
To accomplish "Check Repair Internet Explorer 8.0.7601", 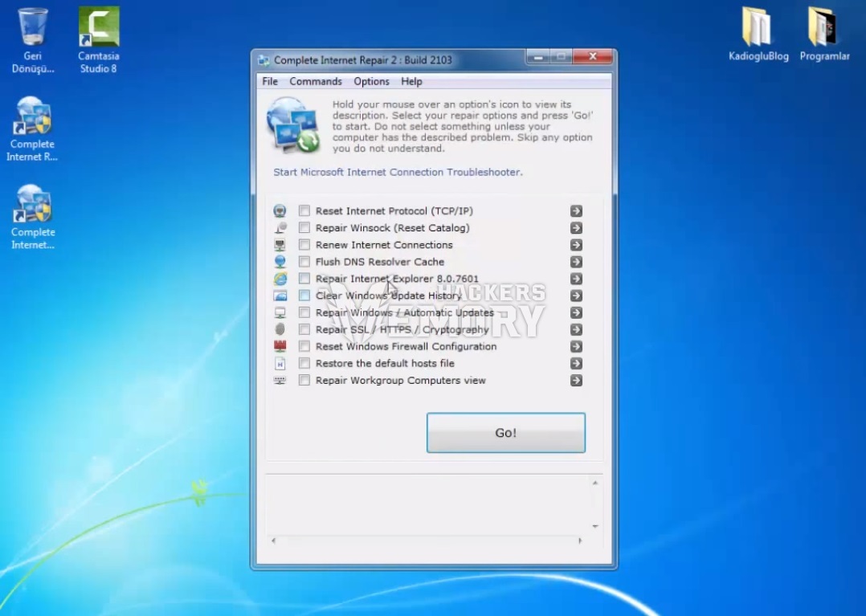I will (x=304, y=278).
